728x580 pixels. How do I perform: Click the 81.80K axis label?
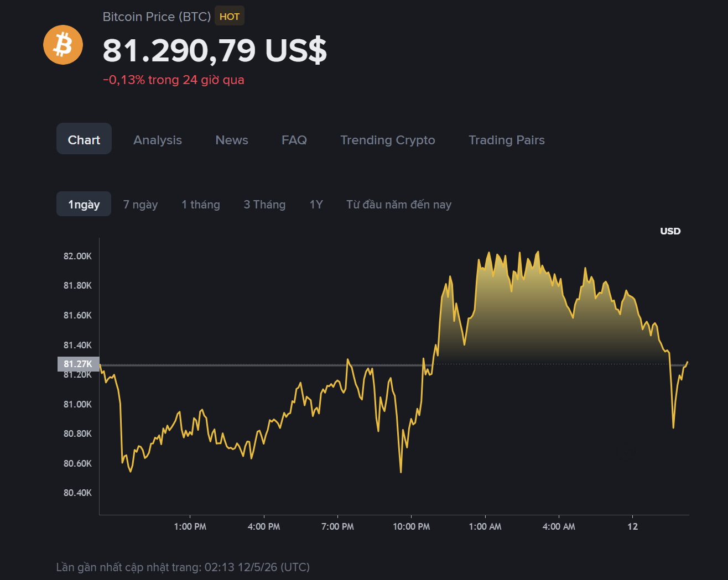coord(77,285)
